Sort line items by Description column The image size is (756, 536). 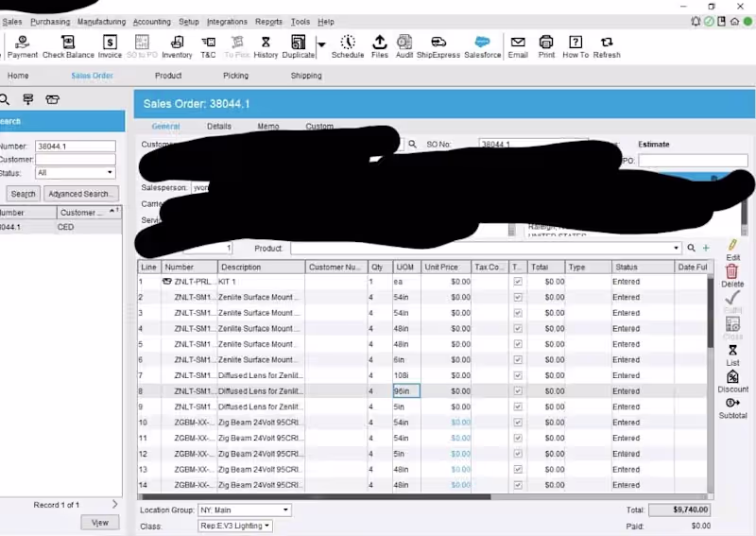click(x=261, y=267)
